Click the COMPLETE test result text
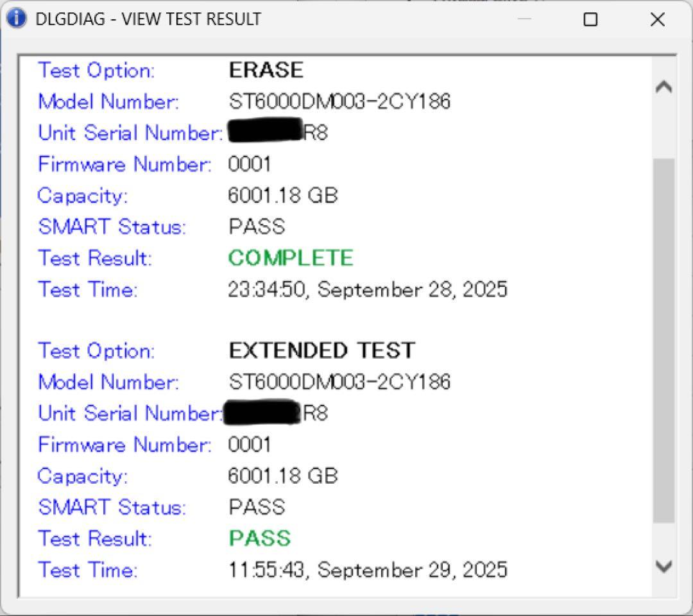 pyautogui.click(x=290, y=258)
